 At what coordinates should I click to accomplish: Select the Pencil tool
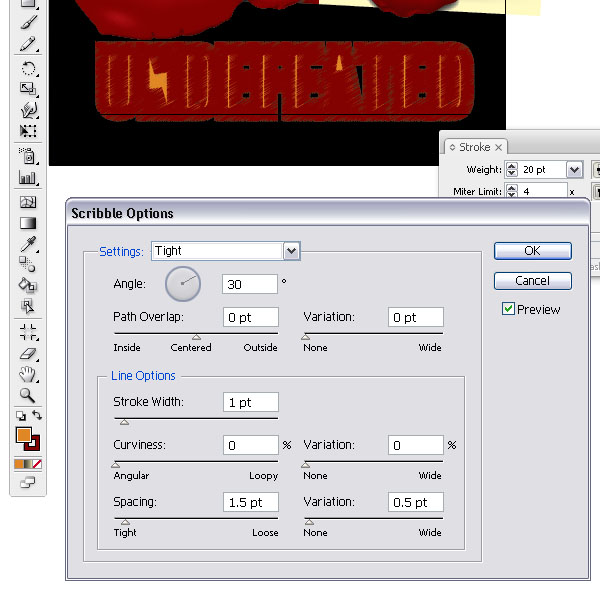(x=28, y=44)
